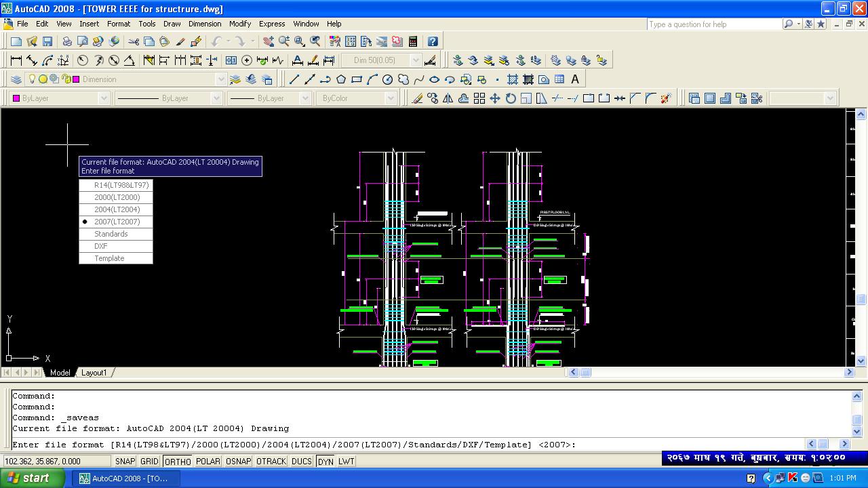Select the Explode modify tool
This screenshot has width=868, height=488.
point(666,98)
